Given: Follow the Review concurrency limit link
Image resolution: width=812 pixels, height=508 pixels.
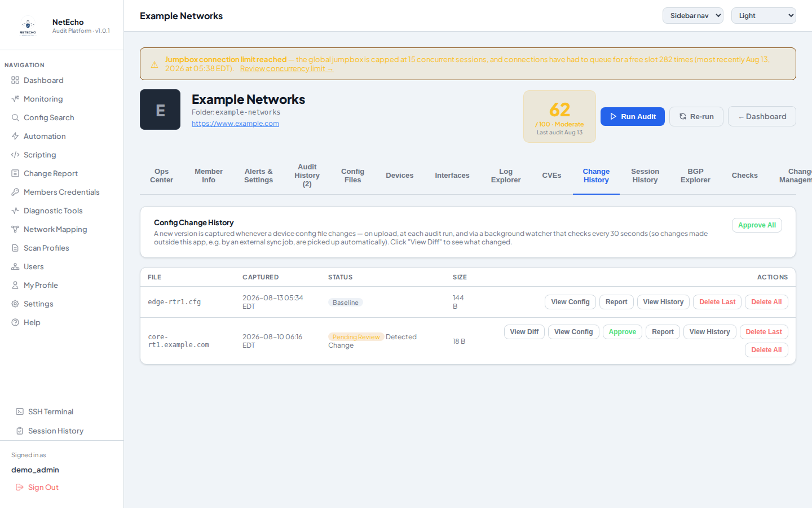Looking at the screenshot, I should [x=286, y=69].
